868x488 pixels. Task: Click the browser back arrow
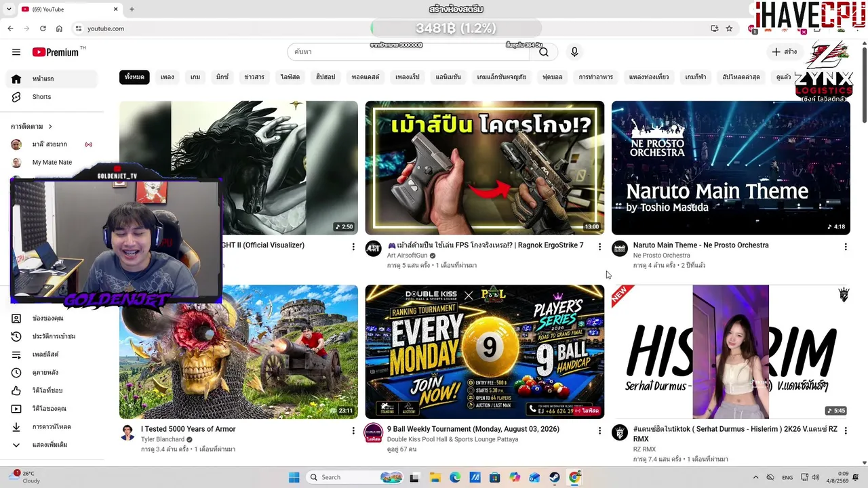point(10,28)
